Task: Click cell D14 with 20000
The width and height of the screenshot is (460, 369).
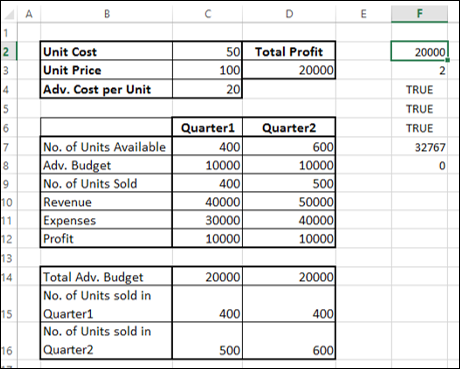Action: (x=289, y=277)
